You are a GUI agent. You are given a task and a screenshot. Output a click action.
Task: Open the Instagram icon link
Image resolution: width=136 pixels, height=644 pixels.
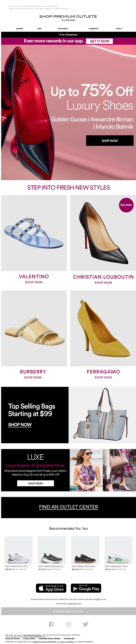(69, 624)
